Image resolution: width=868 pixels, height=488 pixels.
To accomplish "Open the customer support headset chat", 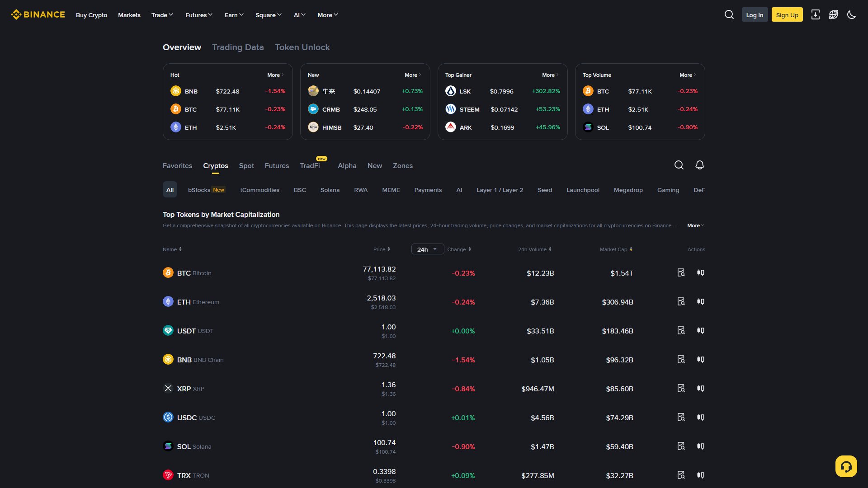I will (846, 466).
